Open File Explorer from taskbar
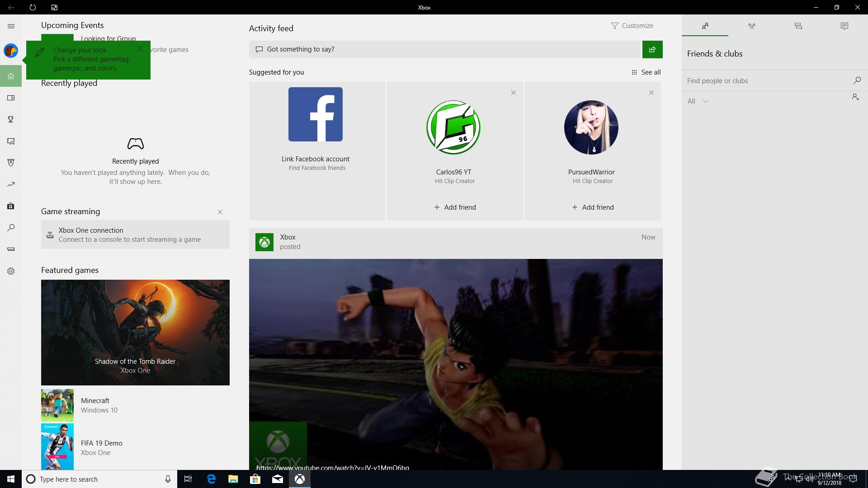868x488 pixels. [x=233, y=479]
